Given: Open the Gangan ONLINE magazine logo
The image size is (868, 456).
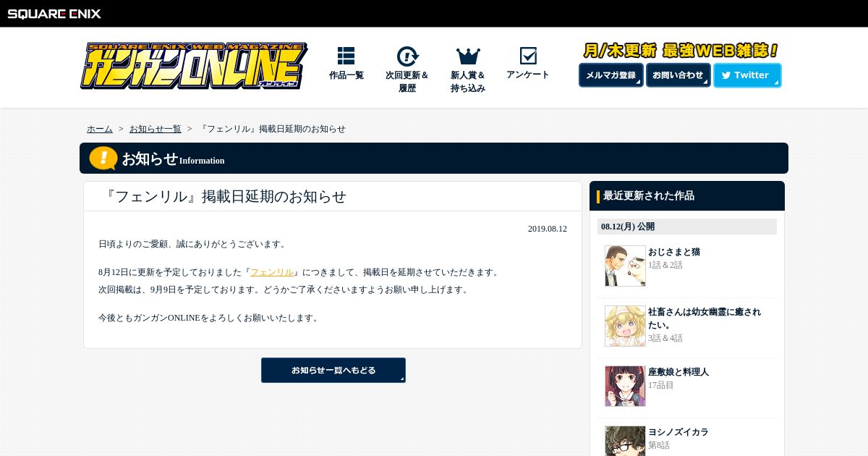Looking at the screenshot, I should coord(194,66).
